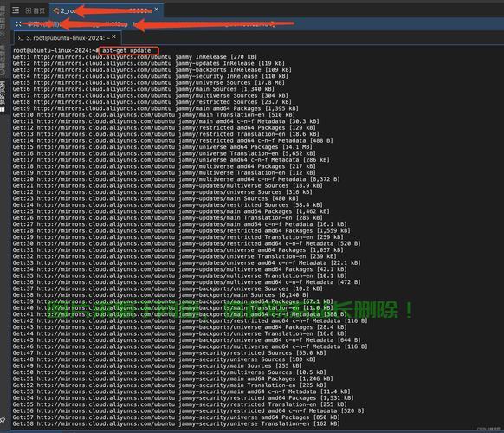Click line Get:20 jammy/multiverse c-n-f Metadata

(176, 179)
